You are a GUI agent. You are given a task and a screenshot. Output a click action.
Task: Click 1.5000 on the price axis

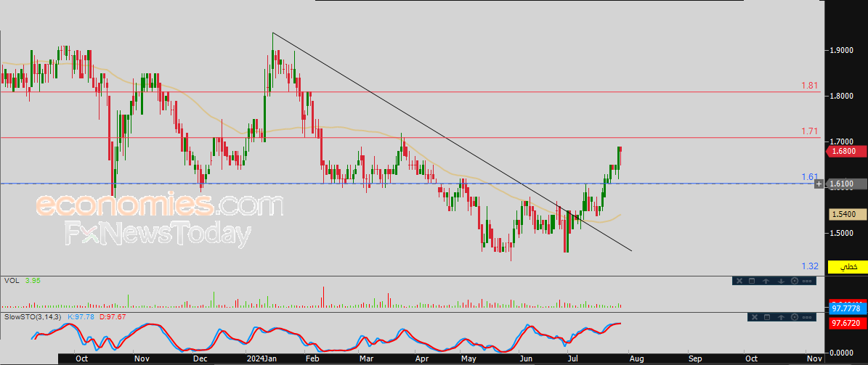(841, 234)
